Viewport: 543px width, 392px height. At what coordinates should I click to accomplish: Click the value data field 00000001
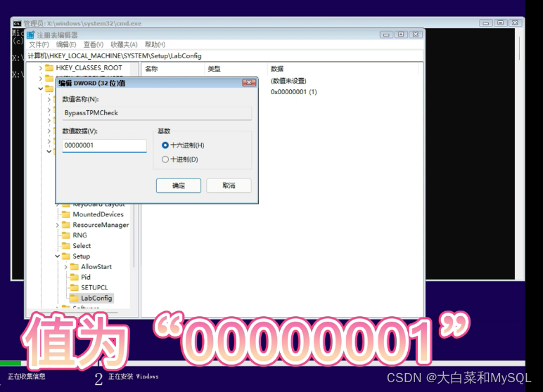pos(105,145)
